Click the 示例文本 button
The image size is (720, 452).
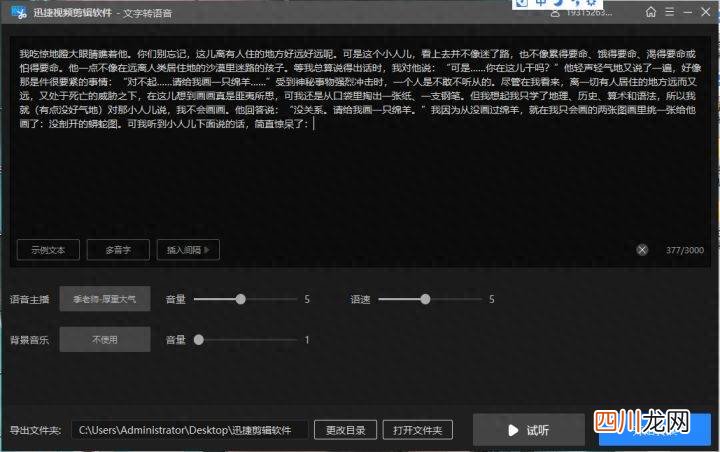click(48, 250)
